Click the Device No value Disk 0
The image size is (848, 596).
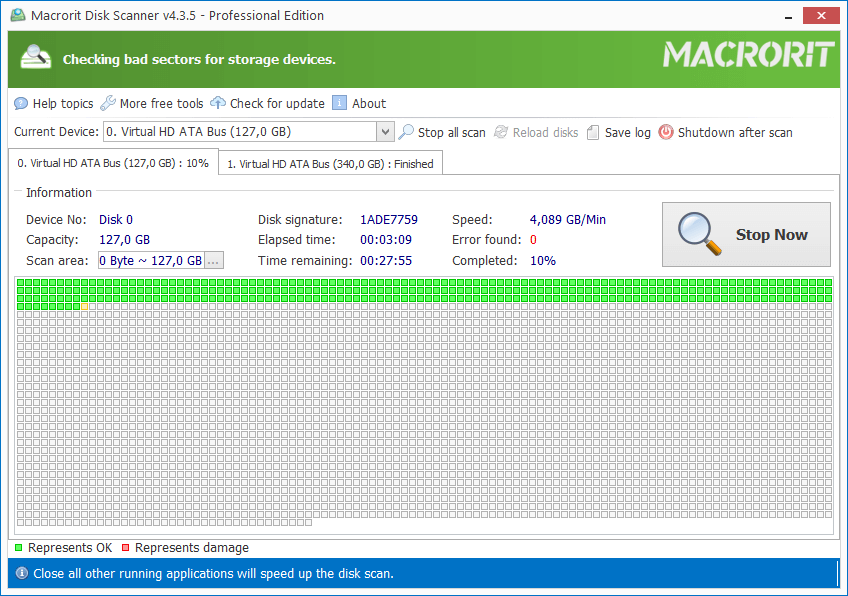point(116,220)
